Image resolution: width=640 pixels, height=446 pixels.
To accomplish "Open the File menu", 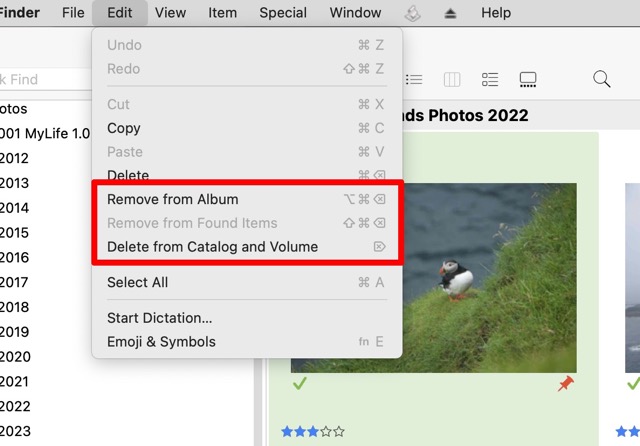I will pos(73,13).
